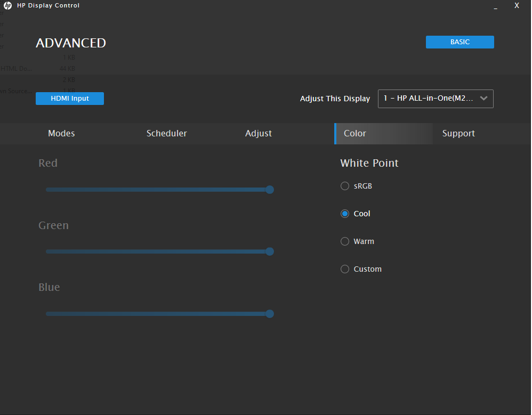Click the Blue slider handle

(270, 314)
